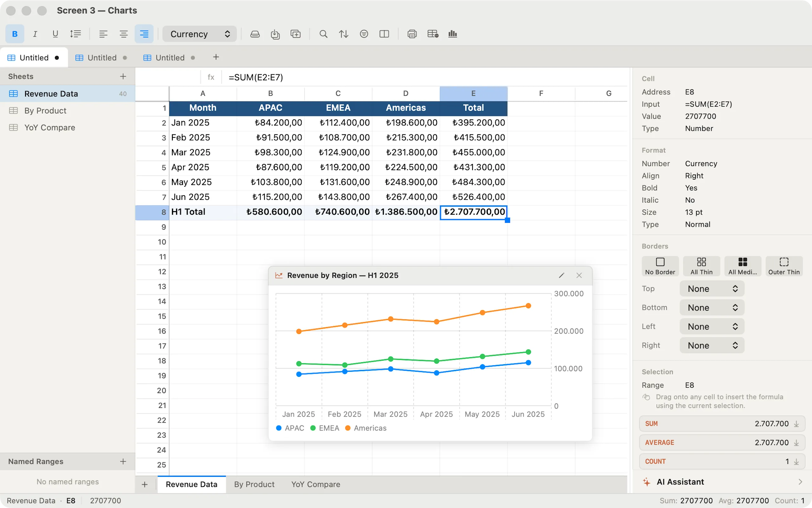
Task: Insert the COUNT formula using arrow
Action: tap(796, 462)
